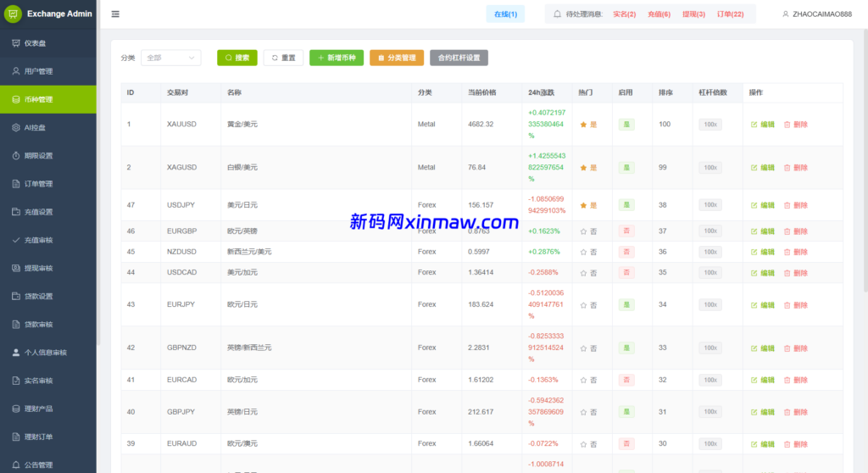Edit the XAUUSD row
The height and width of the screenshot is (473, 868).
click(x=762, y=125)
